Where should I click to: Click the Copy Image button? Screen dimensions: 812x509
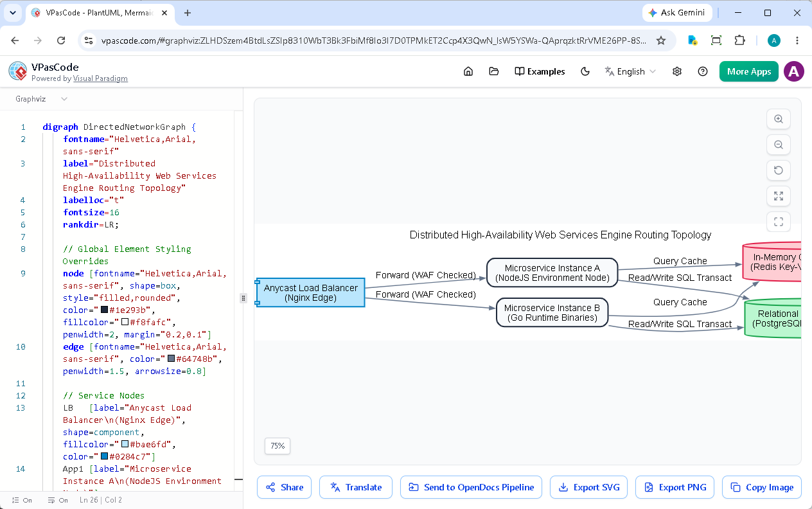(762, 487)
